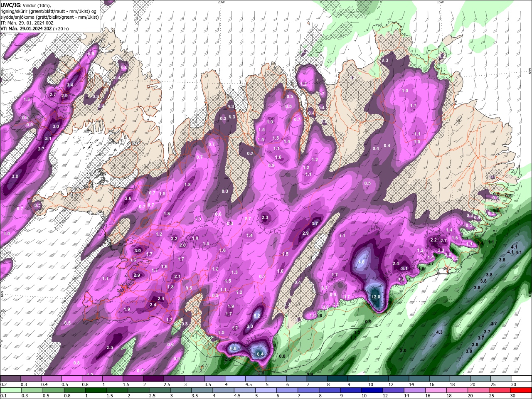The image size is (532, 399).
Task: Pick the periwinkle swatch after 4 in snow scale
Action: 235,379
